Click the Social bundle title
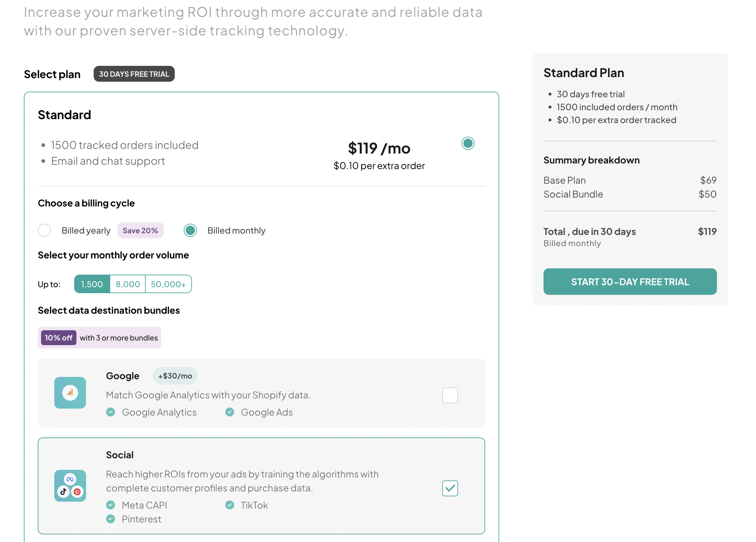Image resolution: width=756 pixels, height=542 pixels. pos(120,455)
